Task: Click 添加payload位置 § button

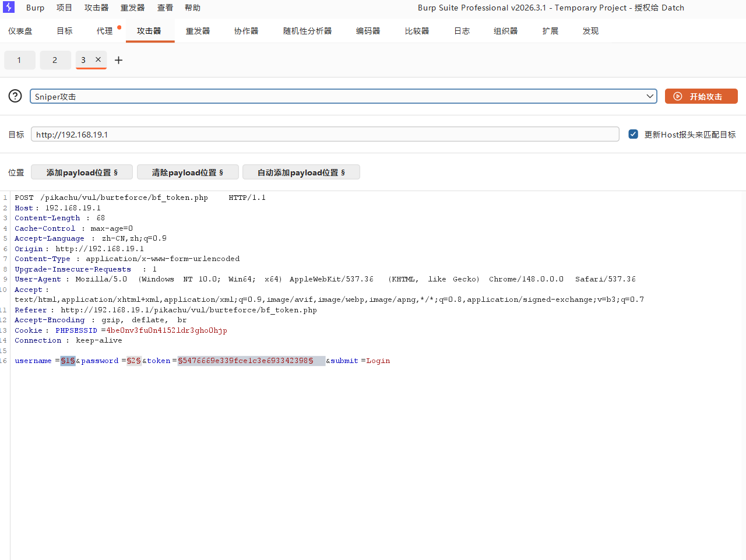Action: tap(82, 172)
